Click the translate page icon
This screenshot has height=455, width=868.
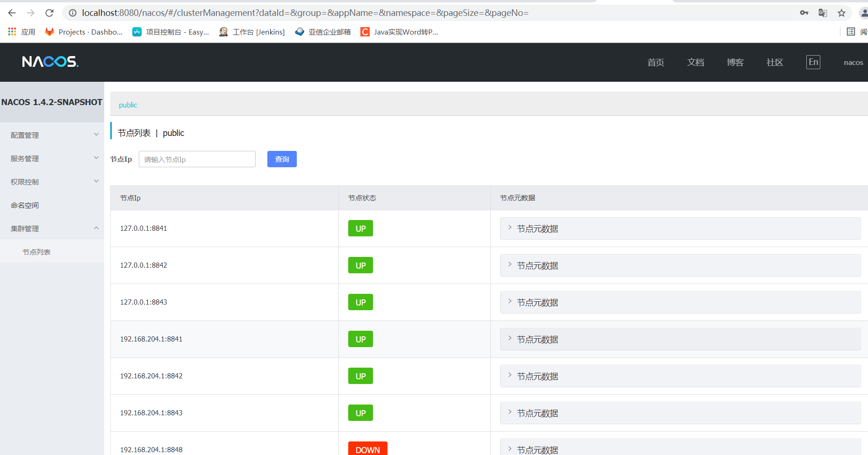tap(823, 13)
